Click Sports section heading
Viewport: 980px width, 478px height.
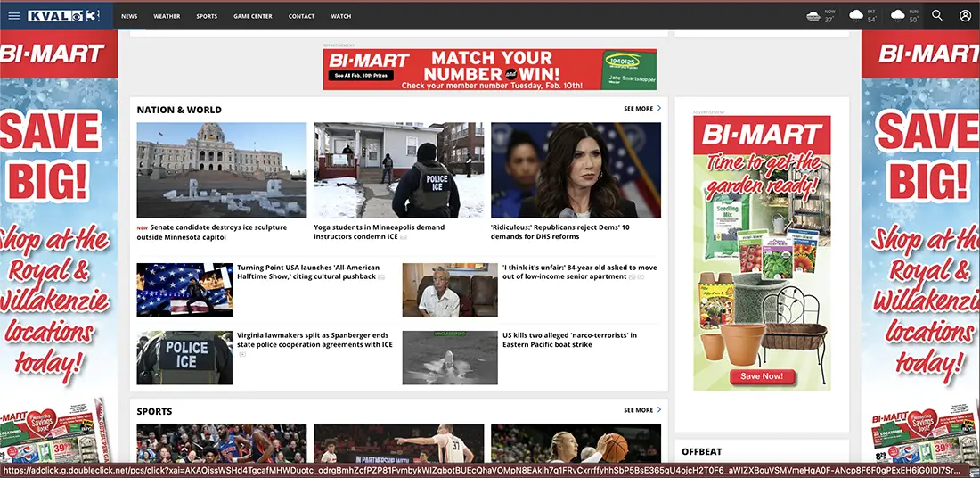point(154,411)
